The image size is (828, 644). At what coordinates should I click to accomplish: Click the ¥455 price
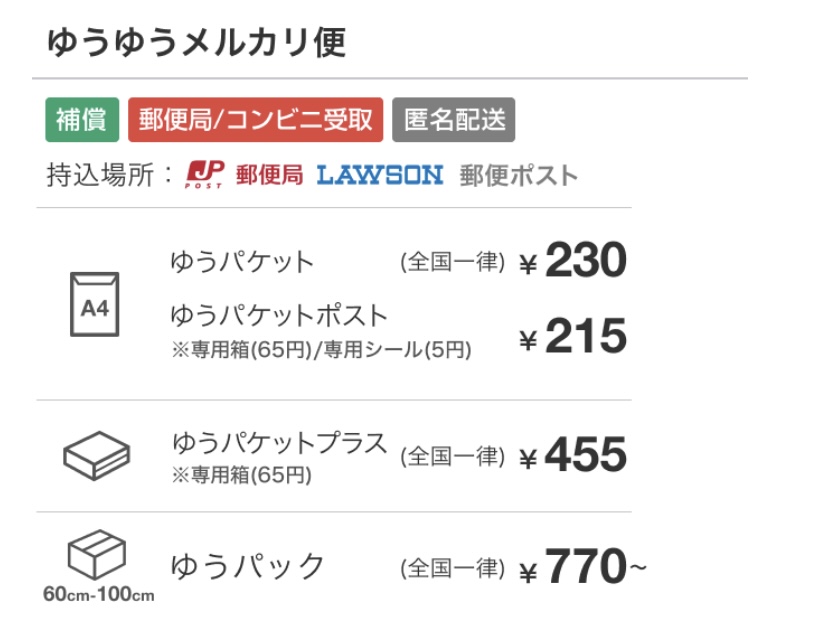point(572,456)
